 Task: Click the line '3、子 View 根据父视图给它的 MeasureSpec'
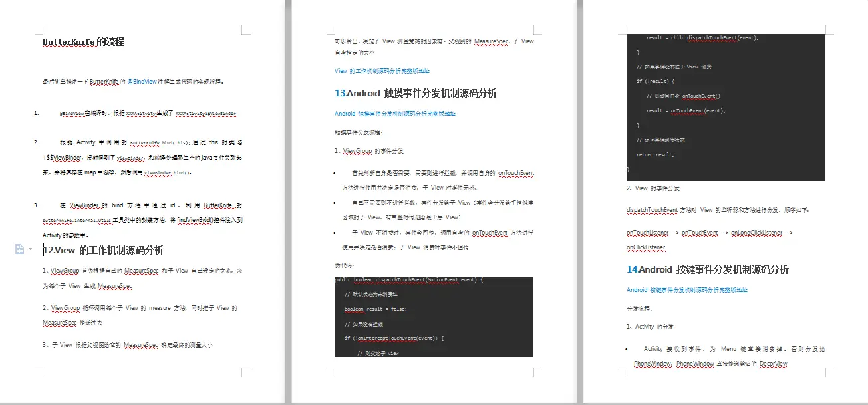coord(127,346)
